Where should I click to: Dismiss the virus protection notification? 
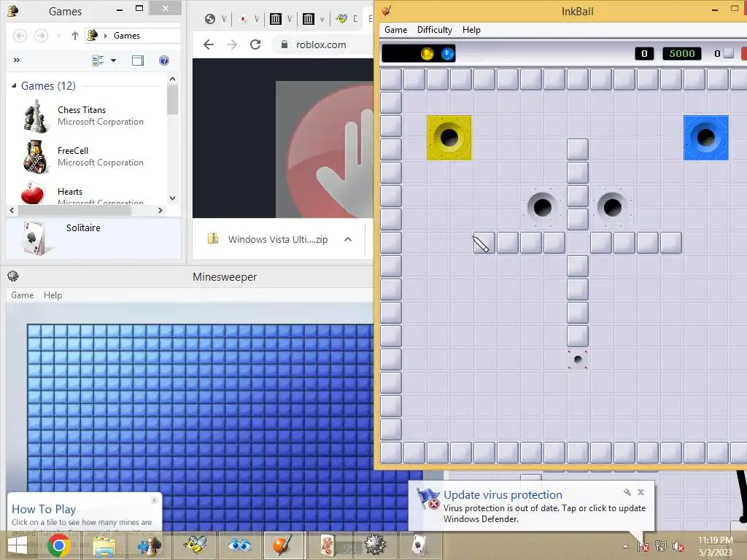point(640,492)
